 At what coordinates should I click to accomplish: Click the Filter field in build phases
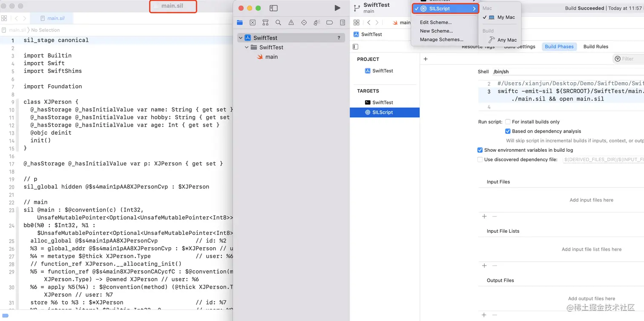[x=629, y=59]
